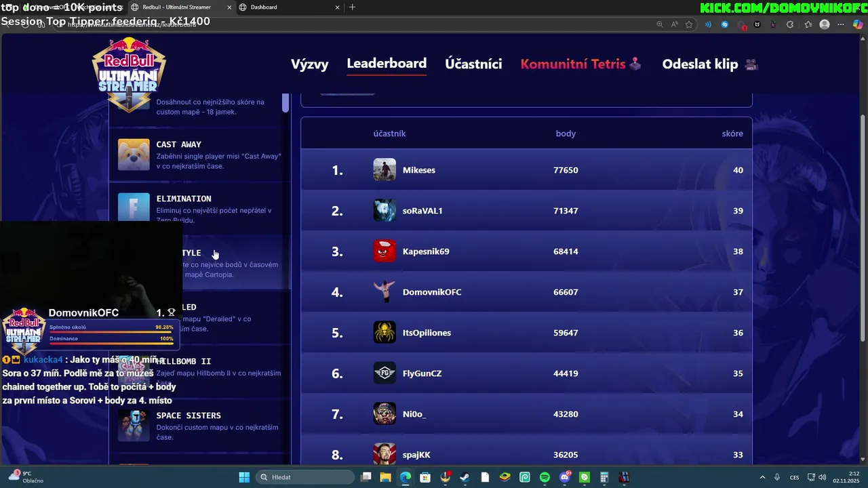Open the ELIMINATION challenge title

click(184, 199)
